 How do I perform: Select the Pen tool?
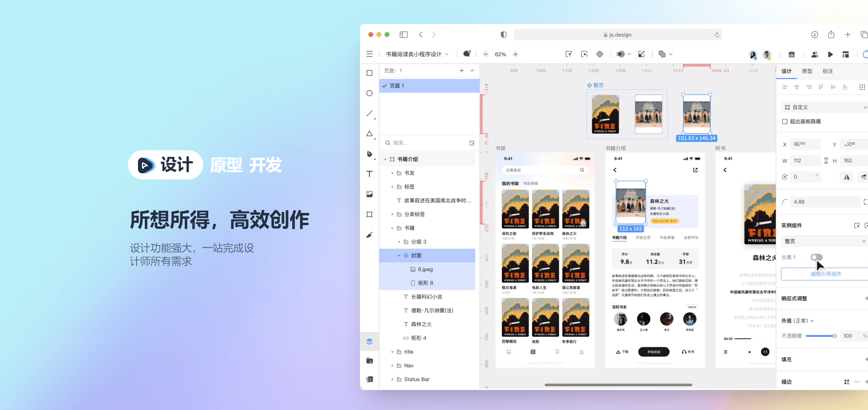point(370,154)
